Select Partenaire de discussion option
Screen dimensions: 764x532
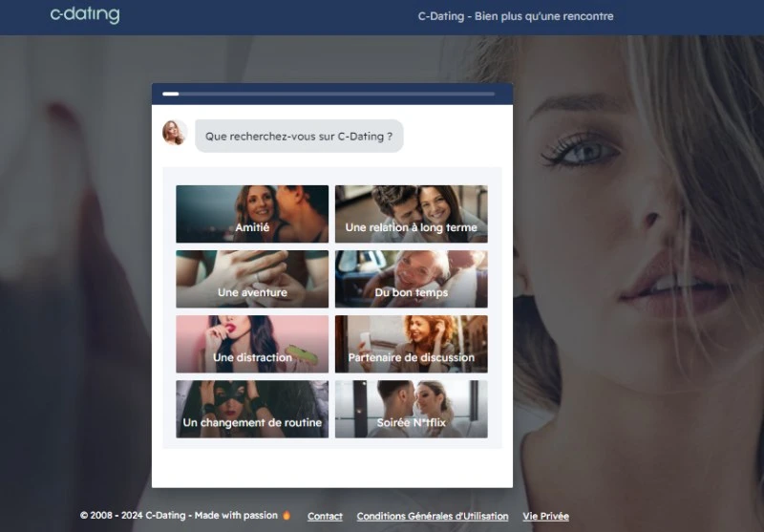411,343
